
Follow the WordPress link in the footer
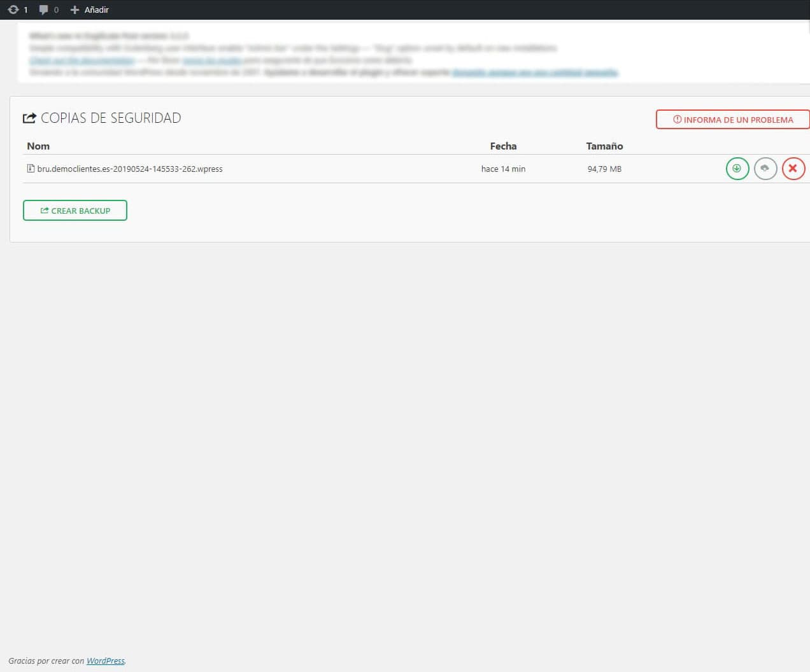(105, 661)
